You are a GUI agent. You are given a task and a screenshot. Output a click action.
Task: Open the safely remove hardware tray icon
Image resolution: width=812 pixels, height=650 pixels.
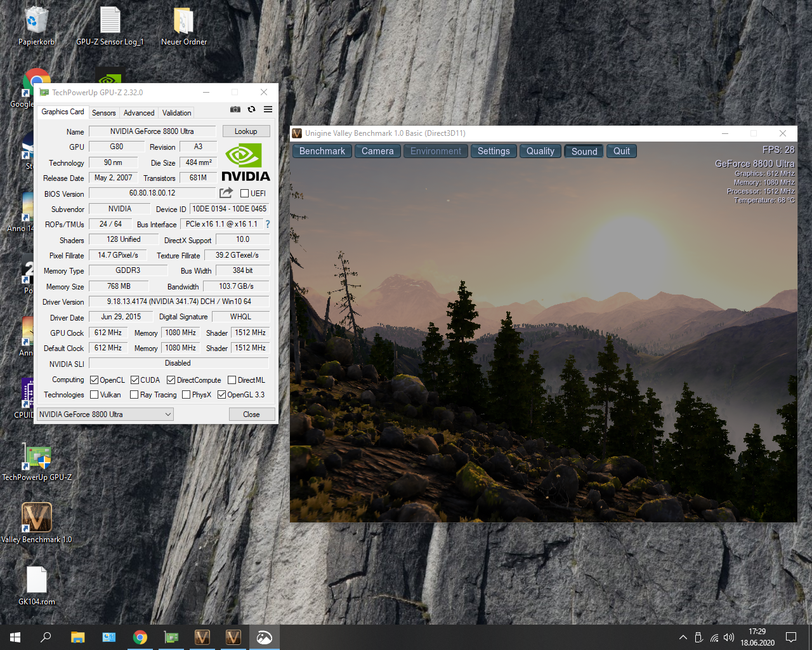point(698,637)
